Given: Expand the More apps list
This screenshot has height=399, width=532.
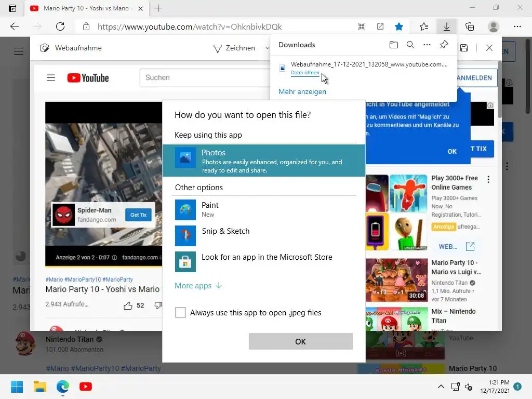Looking at the screenshot, I should point(198,286).
